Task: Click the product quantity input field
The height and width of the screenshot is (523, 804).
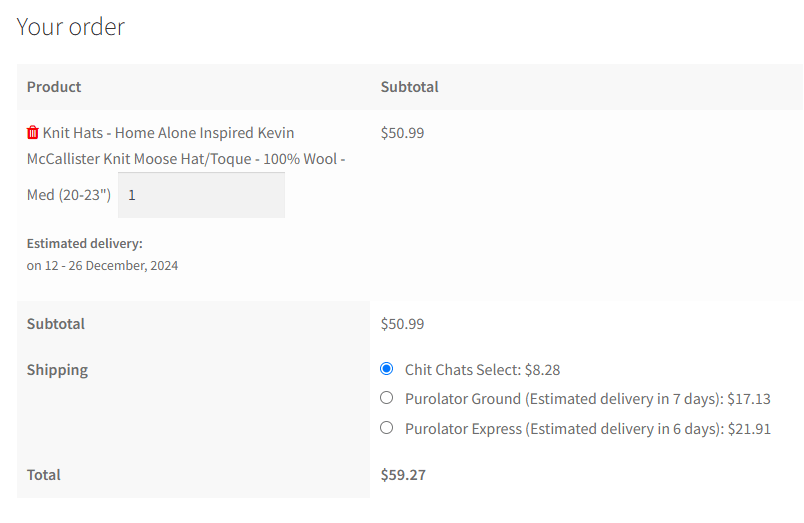Action: pyautogui.click(x=201, y=195)
